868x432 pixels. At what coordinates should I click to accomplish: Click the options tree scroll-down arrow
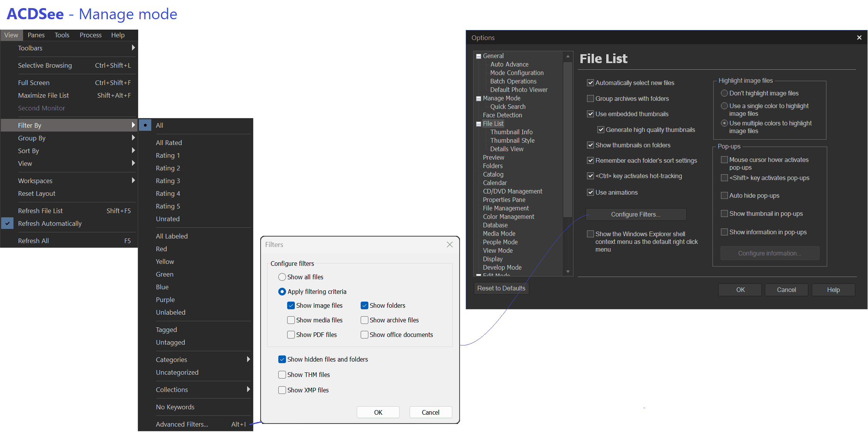point(568,272)
